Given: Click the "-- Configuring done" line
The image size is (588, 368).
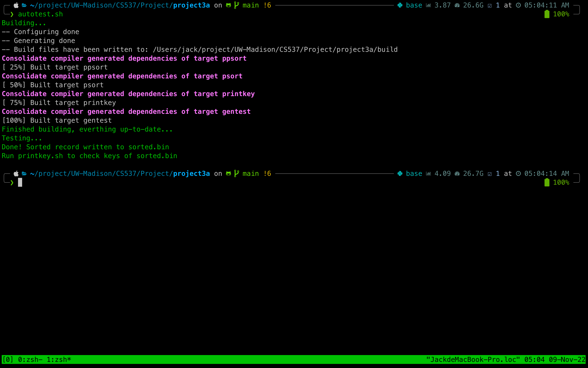Looking at the screenshot, I should point(40,32).
